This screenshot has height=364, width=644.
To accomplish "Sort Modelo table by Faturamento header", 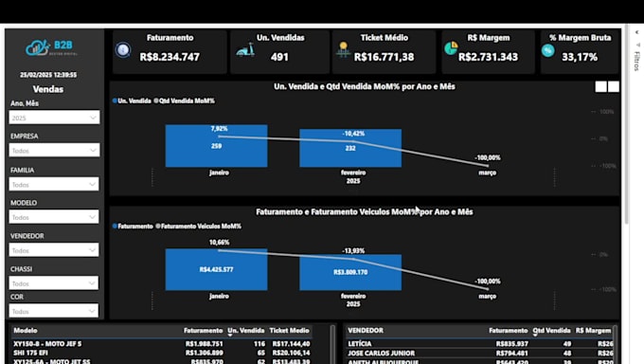I will pyautogui.click(x=203, y=330).
